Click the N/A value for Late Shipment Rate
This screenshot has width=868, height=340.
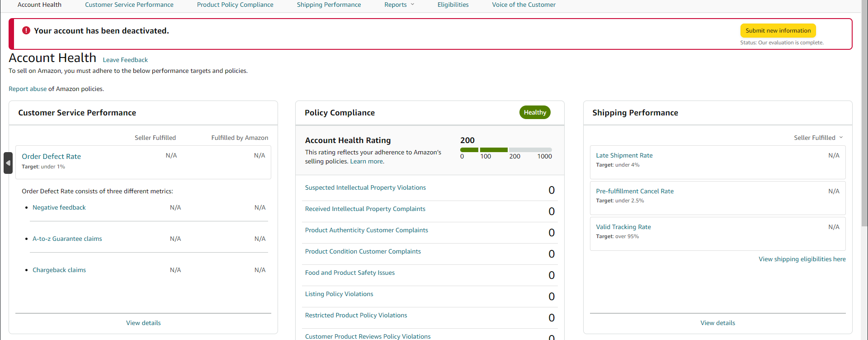pos(834,155)
